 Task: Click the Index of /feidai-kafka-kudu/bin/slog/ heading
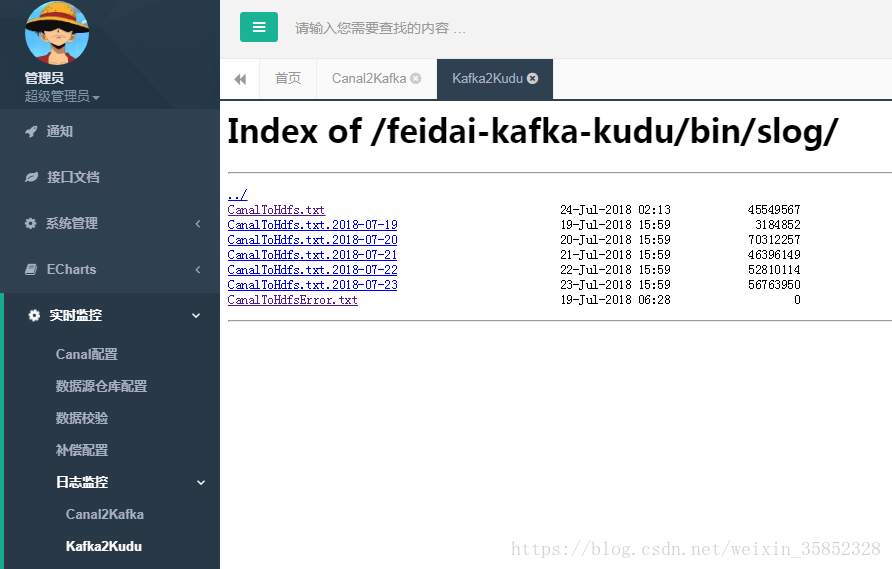pos(533,132)
